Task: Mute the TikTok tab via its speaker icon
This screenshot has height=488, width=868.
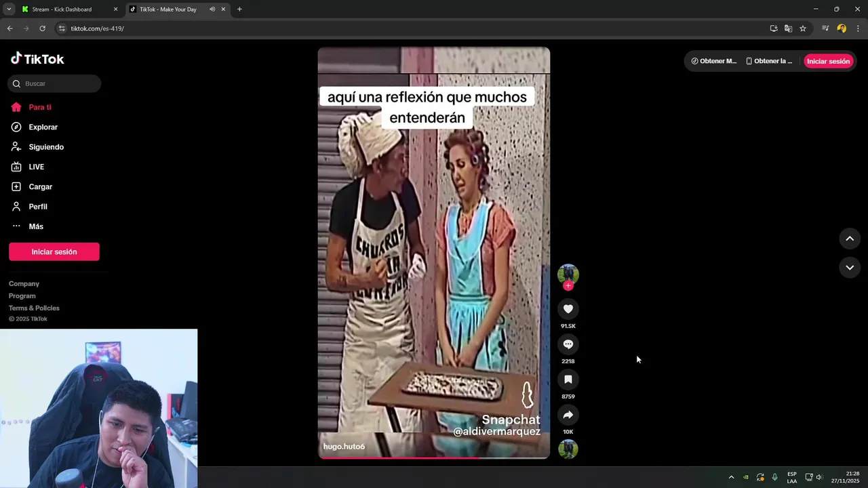Action: pyautogui.click(x=212, y=9)
